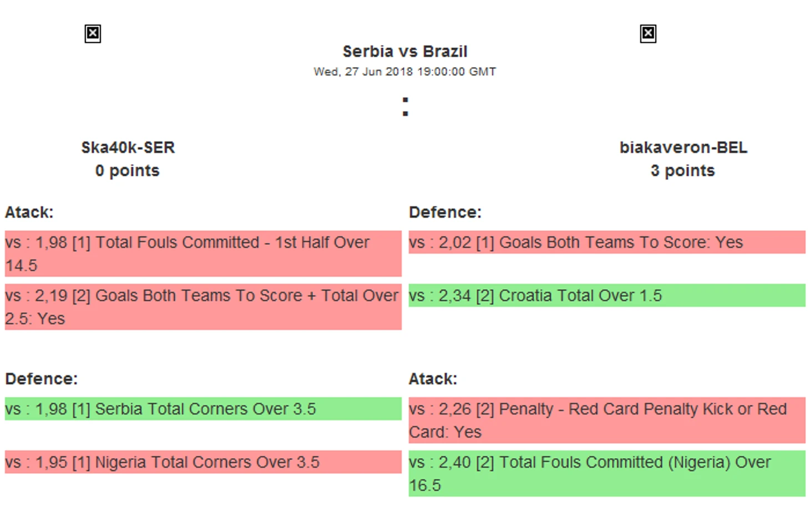Click the right-side Atack heading

[x=433, y=379]
